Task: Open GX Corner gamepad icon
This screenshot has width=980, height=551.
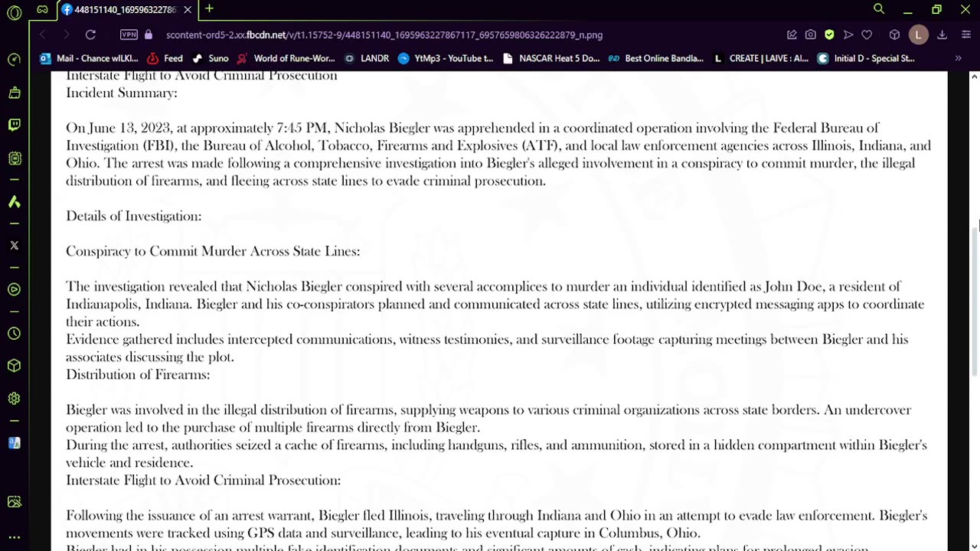Action: [42, 10]
